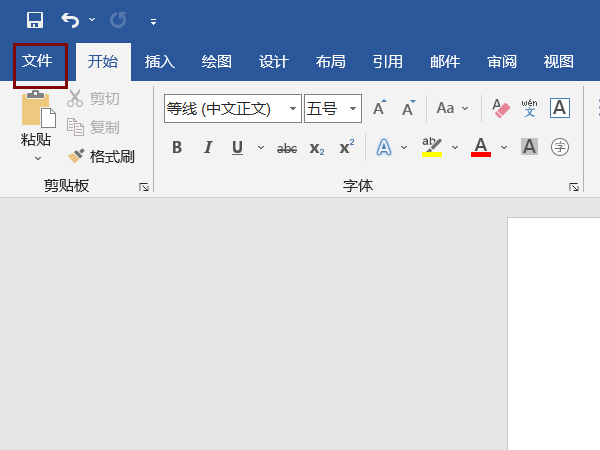Click the Phonetic Guide (wén) icon

(x=530, y=108)
